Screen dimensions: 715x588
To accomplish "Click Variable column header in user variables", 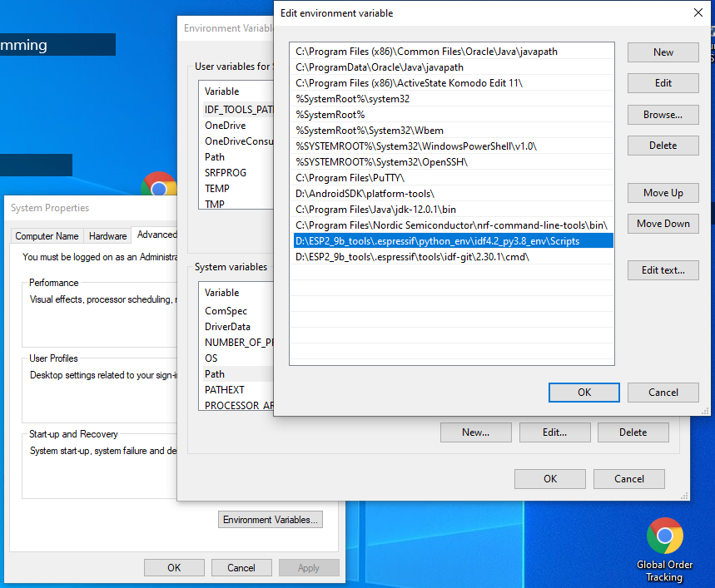I will (236, 91).
